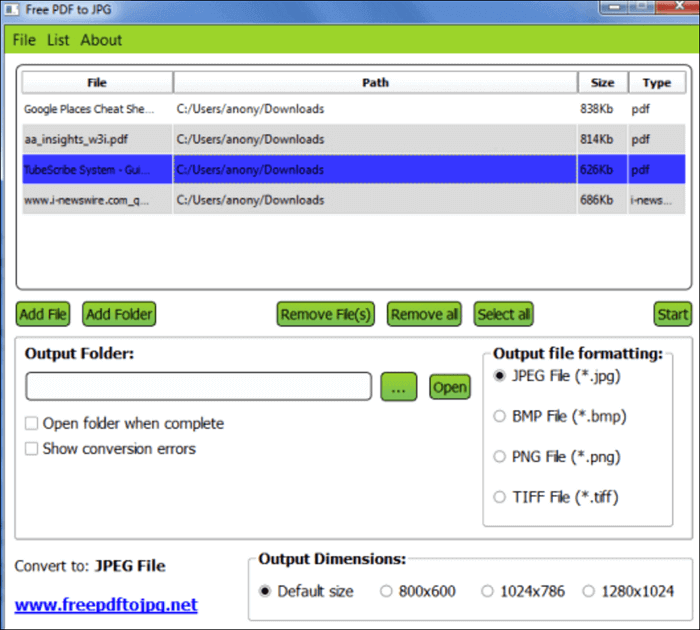Image resolution: width=700 pixels, height=630 pixels.
Task: Click the Output Folder path field
Action: click(198, 387)
